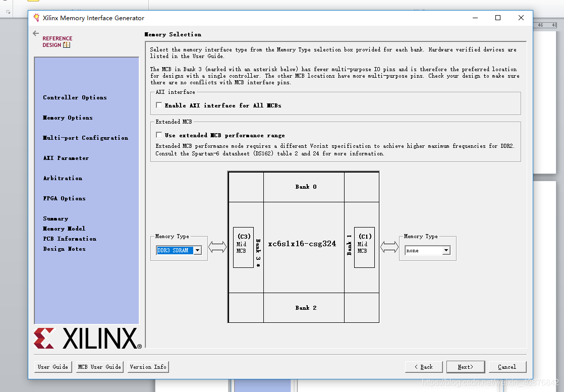
Task: Enable AXI interface for All MCBs checkbox
Action: pos(159,105)
